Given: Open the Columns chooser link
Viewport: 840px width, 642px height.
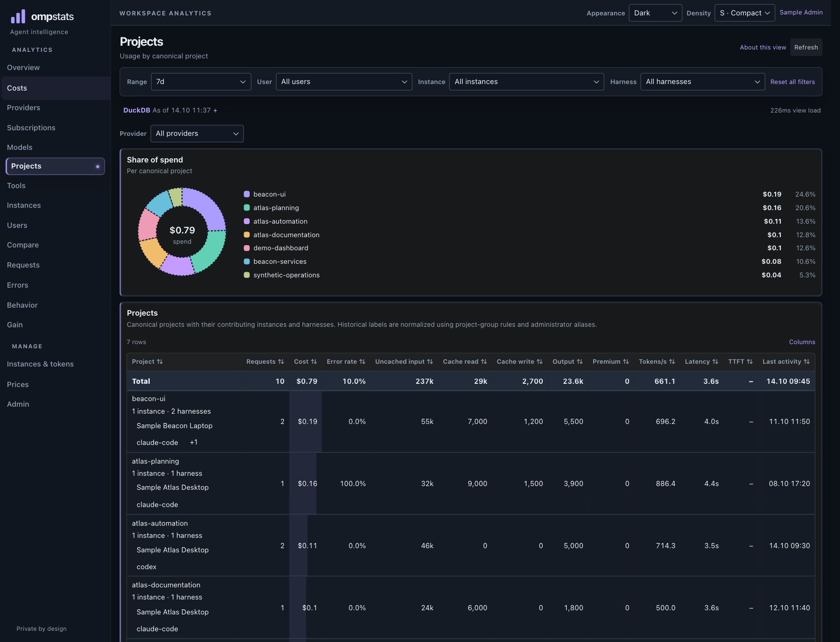Looking at the screenshot, I should click(802, 342).
